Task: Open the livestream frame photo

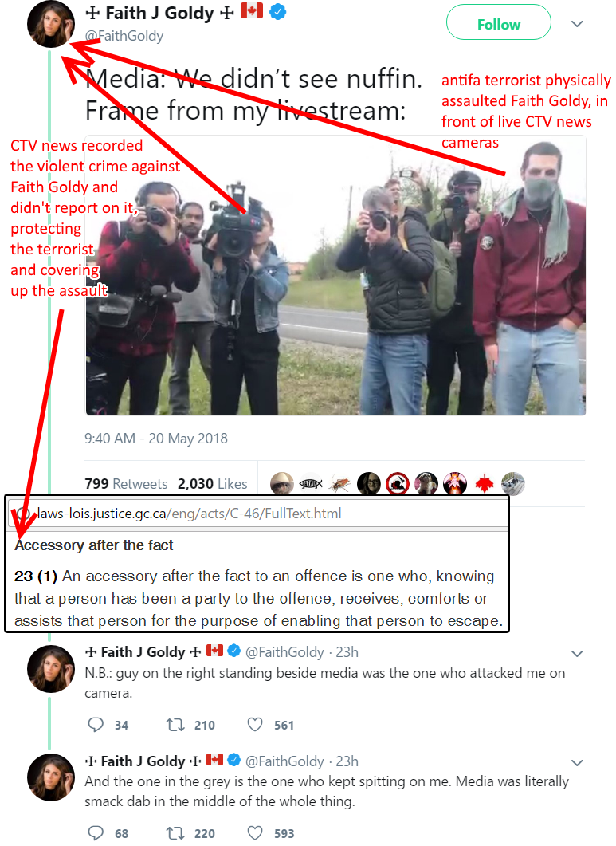Action: tap(335, 275)
